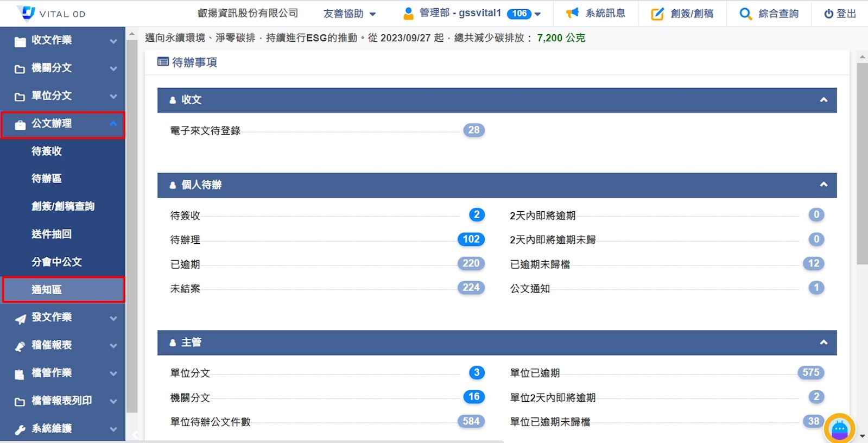Click the 發文作業 paper plane icon

tap(20, 319)
